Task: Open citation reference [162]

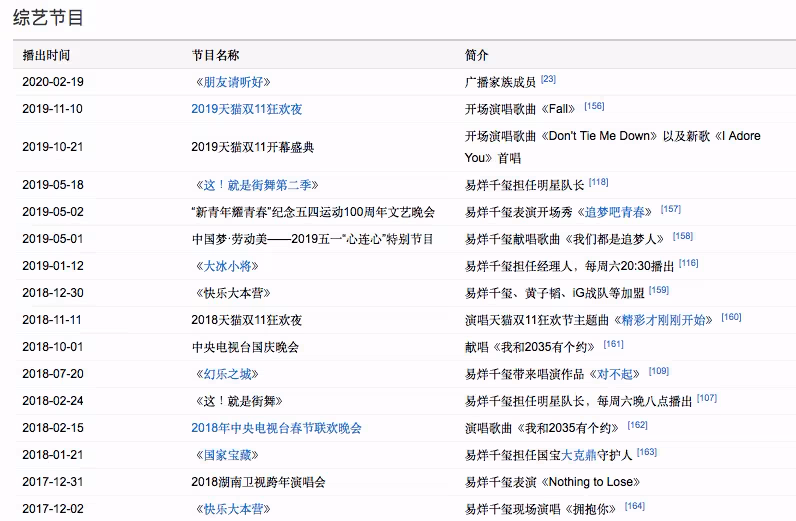Action: pyautogui.click(x=637, y=425)
